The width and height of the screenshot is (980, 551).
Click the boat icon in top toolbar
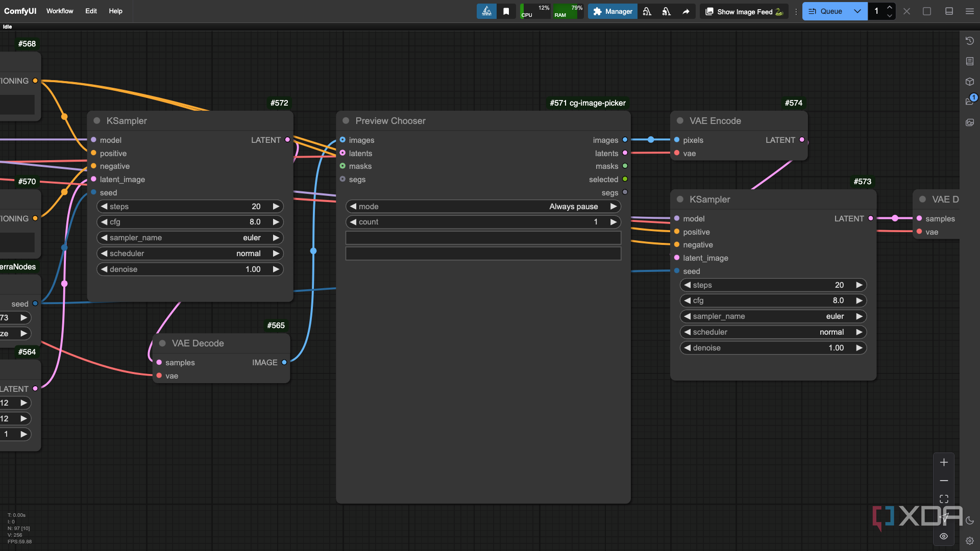point(486,11)
